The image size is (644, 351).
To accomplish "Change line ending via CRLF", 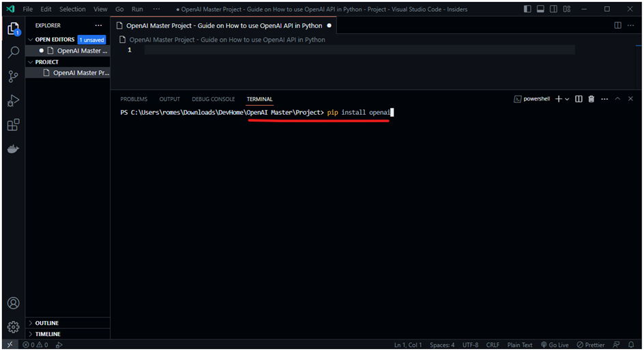I will tap(493, 345).
